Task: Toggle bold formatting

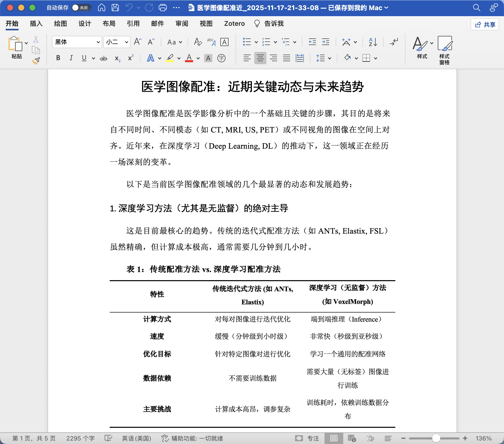Action: (x=58, y=58)
